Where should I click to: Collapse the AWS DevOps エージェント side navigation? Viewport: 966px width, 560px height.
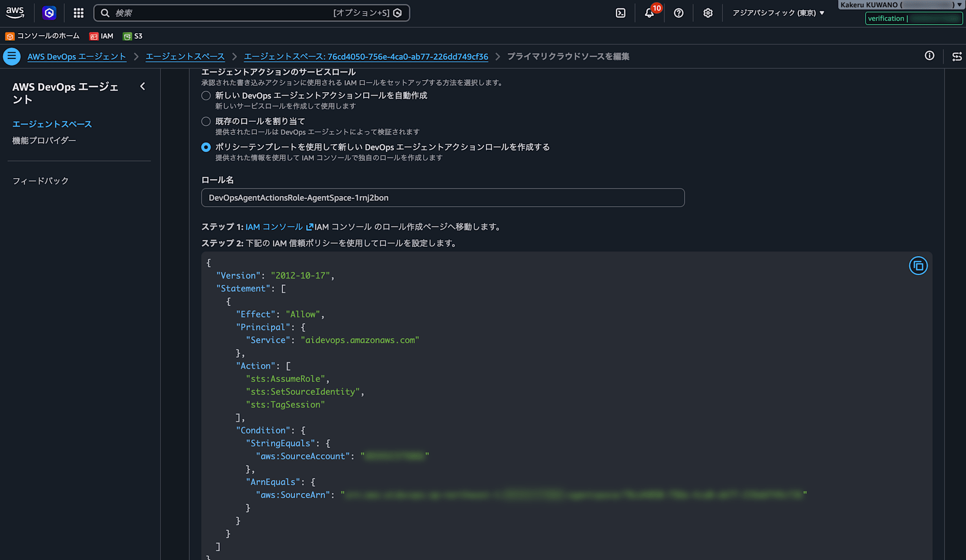[x=142, y=86]
